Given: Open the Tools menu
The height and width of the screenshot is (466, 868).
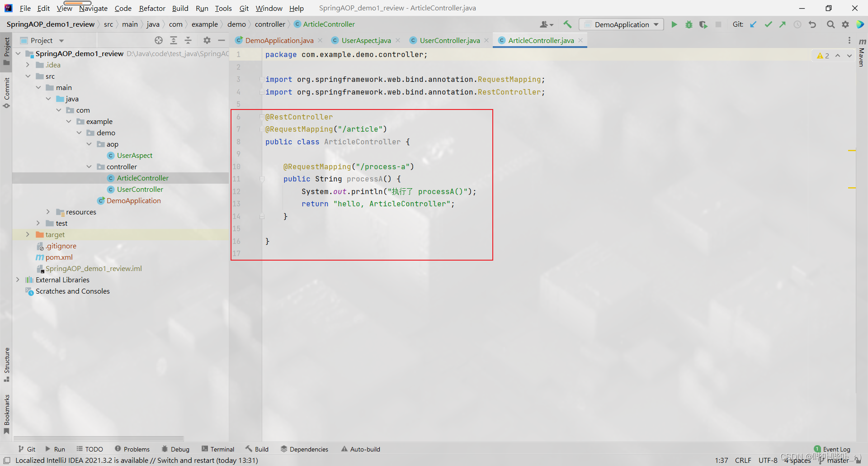Looking at the screenshot, I should pos(223,8).
